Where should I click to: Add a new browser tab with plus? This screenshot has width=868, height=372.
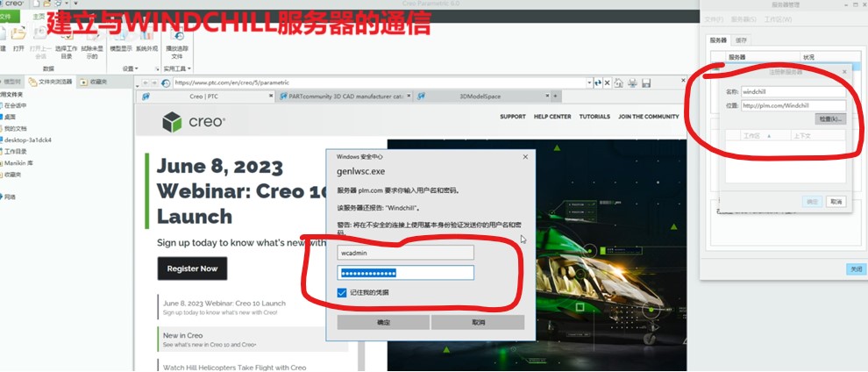tap(555, 96)
